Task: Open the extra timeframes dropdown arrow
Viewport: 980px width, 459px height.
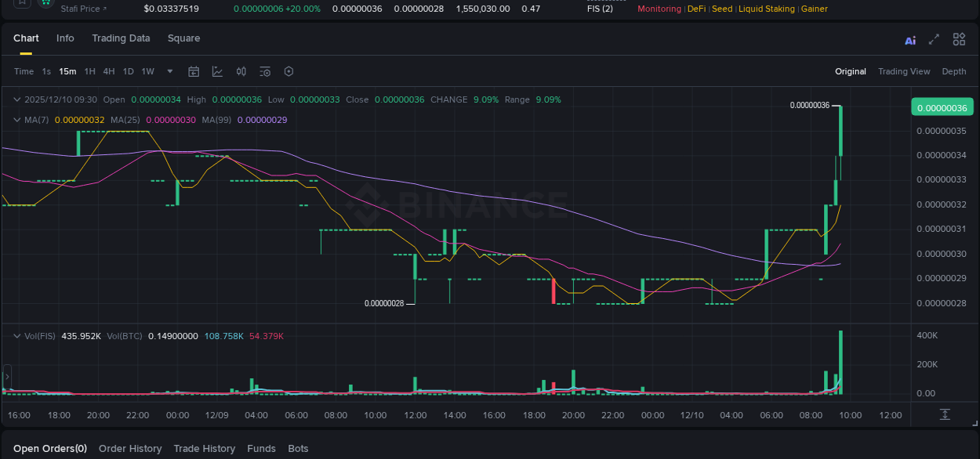Action: point(169,71)
